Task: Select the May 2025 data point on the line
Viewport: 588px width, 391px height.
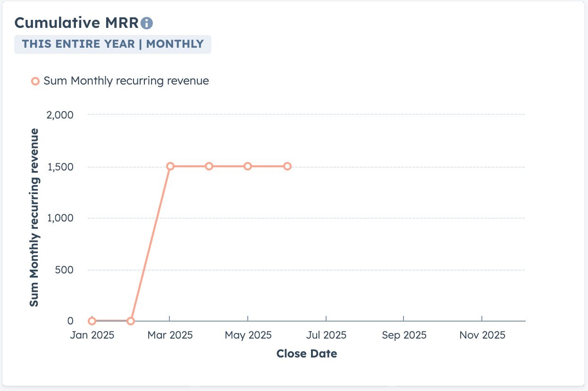Action: [x=248, y=166]
